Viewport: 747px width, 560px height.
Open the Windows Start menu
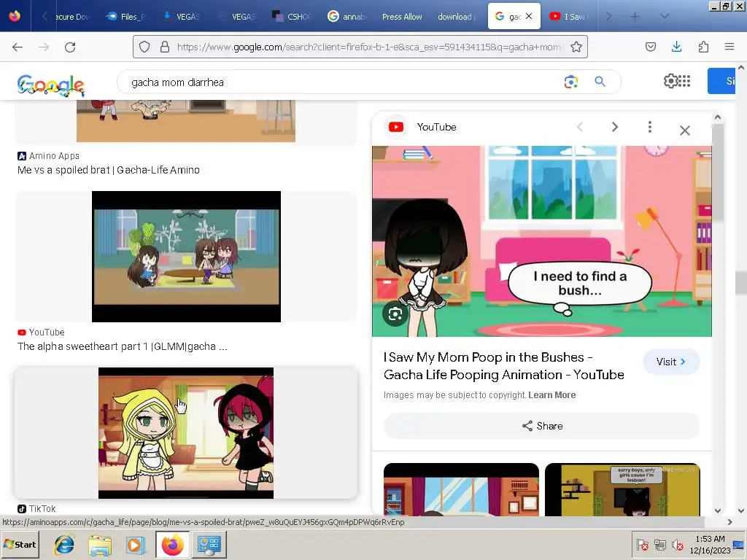click(20, 544)
